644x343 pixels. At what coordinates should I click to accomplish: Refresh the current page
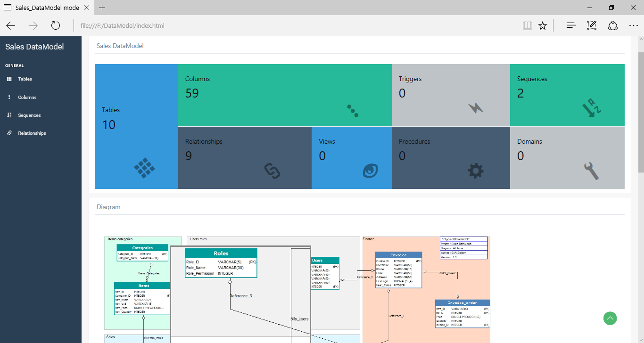point(56,25)
